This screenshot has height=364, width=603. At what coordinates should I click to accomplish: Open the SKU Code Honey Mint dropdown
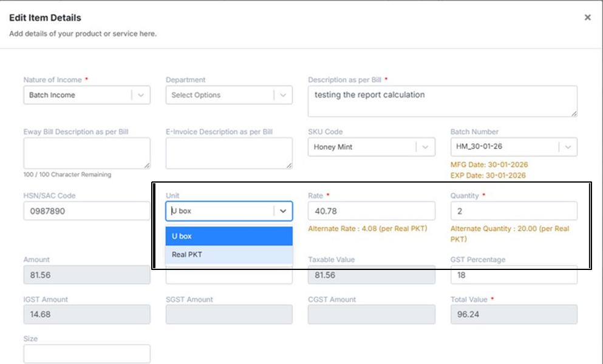(x=425, y=147)
